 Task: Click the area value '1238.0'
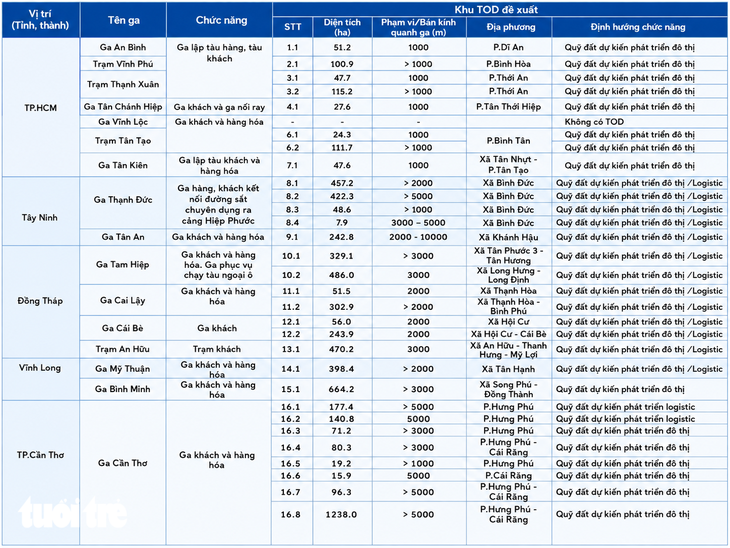341,514
